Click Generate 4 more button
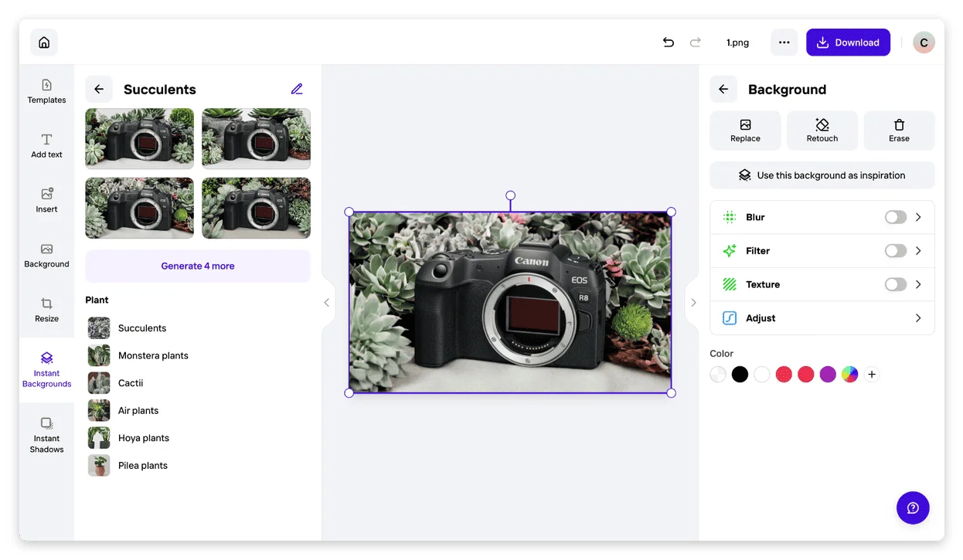Image resolution: width=963 pixels, height=560 pixels. (198, 266)
